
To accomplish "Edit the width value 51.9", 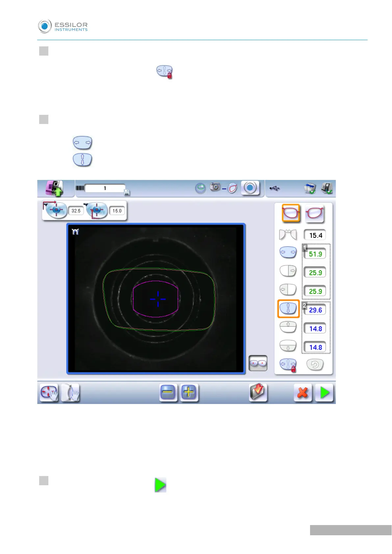I will pos(315,254).
